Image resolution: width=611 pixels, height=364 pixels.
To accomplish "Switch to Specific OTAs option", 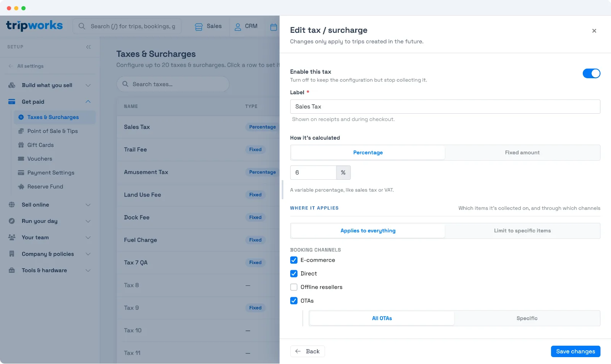I will [527, 318].
